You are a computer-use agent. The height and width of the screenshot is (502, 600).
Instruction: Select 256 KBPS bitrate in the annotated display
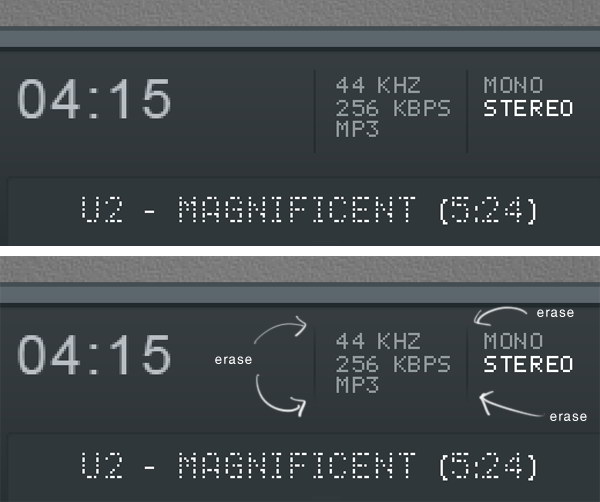393,364
